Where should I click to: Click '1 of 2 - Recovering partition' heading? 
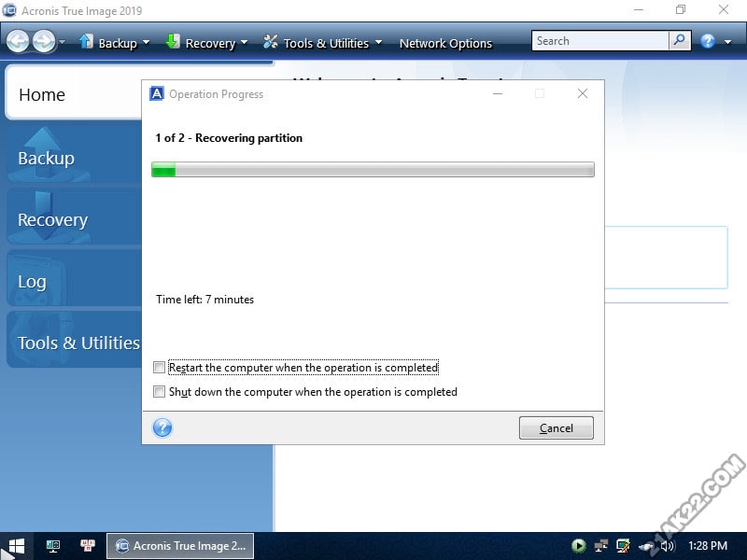[x=229, y=138]
